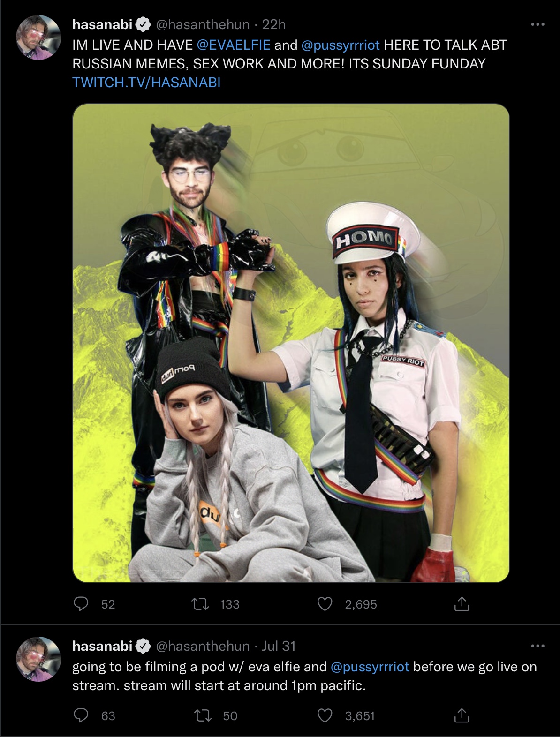View hasanabi avatar on the Jul 31 tweet

point(38,659)
